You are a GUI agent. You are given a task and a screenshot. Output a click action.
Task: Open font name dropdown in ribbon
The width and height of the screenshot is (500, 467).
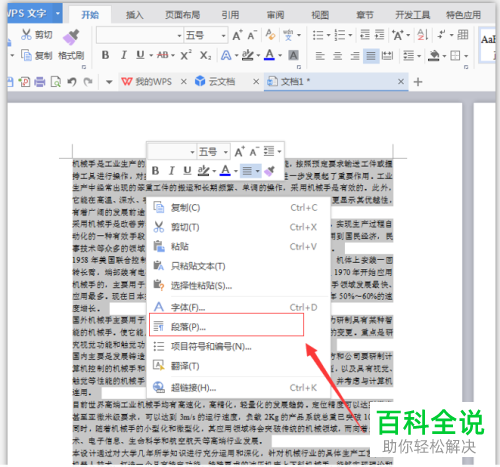click(179, 36)
